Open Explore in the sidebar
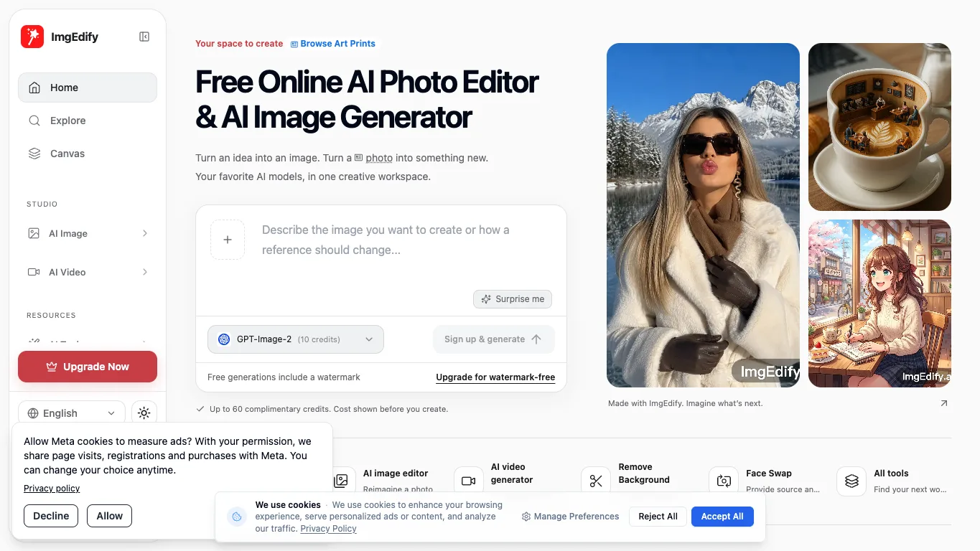 tap(88, 121)
